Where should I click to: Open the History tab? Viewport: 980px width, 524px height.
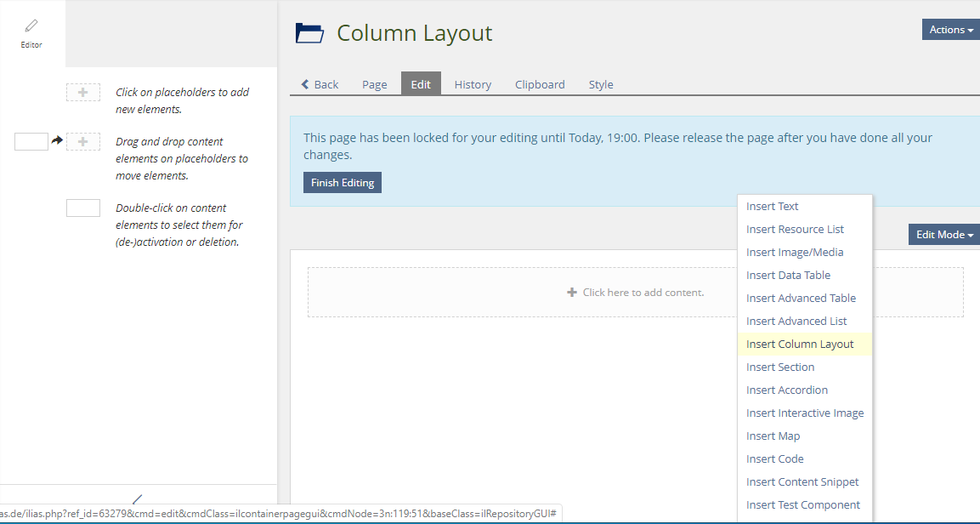(x=473, y=84)
